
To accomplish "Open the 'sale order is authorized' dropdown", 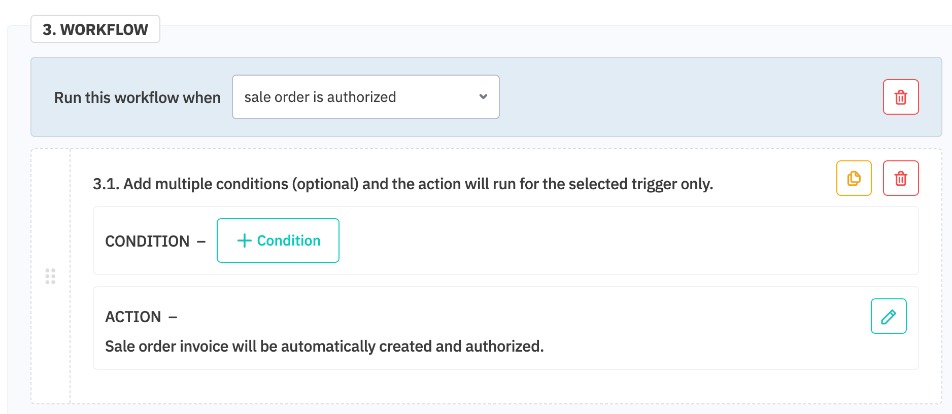I will [x=365, y=97].
